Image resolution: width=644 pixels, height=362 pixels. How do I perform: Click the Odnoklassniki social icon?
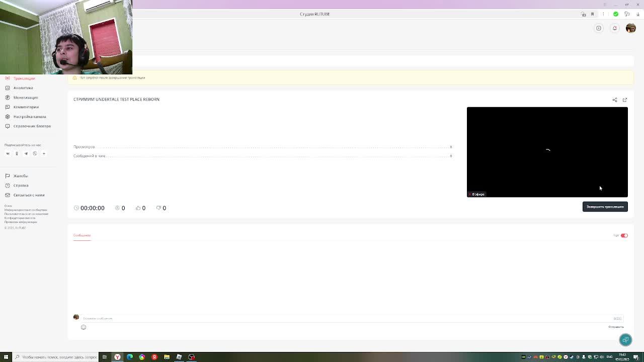point(17,154)
